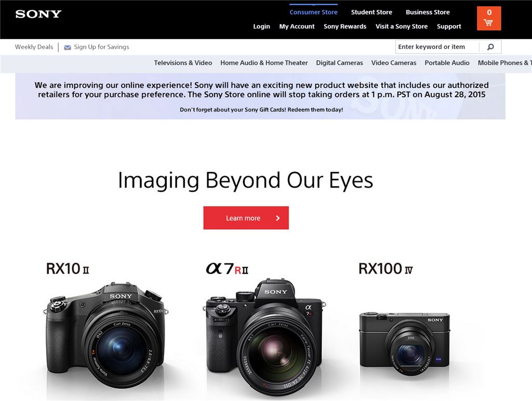
Task: Open Home Audio & Home Theater menu
Action: tap(264, 63)
